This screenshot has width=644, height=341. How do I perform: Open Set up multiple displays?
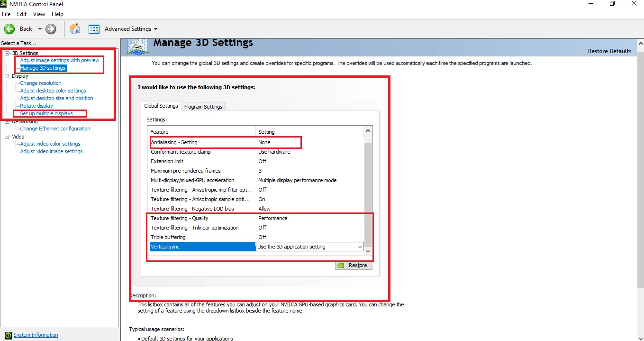tap(46, 113)
